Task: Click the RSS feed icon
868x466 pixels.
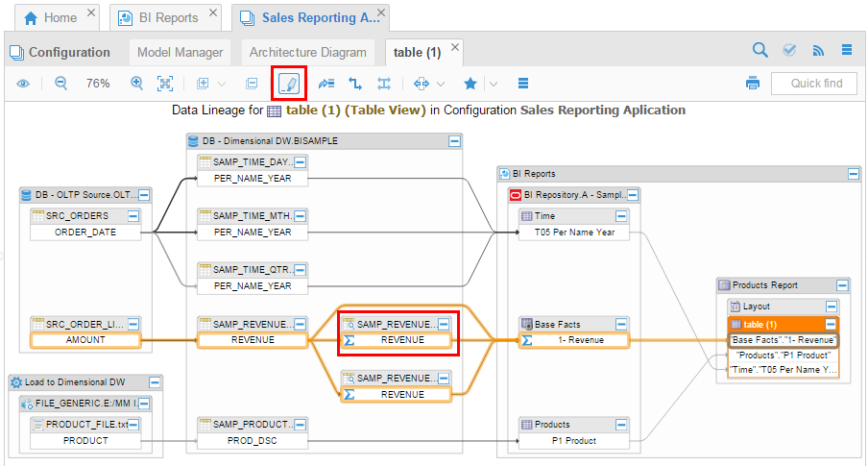Action: 818,50
